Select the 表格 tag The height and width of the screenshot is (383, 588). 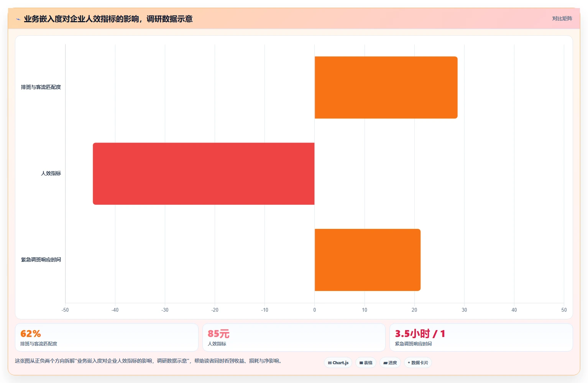(x=366, y=363)
